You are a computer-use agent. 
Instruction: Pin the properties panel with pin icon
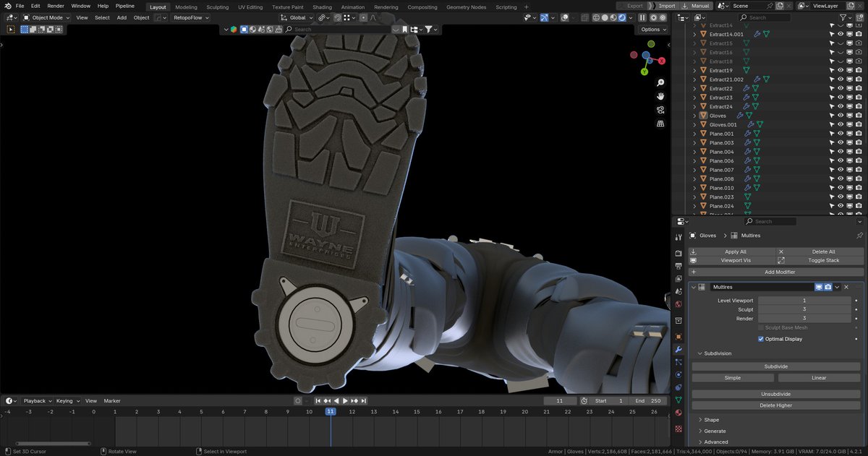coord(859,236)
